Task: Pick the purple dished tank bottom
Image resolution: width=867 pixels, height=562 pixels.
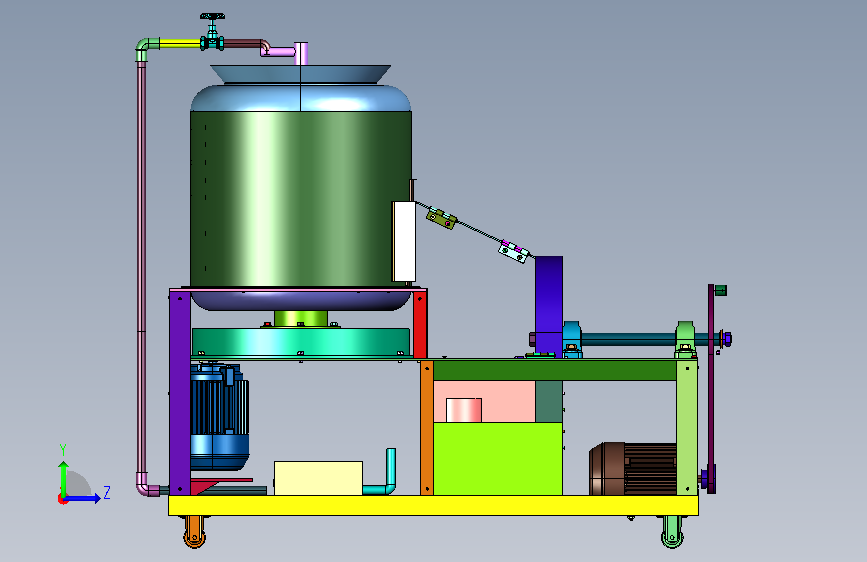Action: tap(301, 301)
